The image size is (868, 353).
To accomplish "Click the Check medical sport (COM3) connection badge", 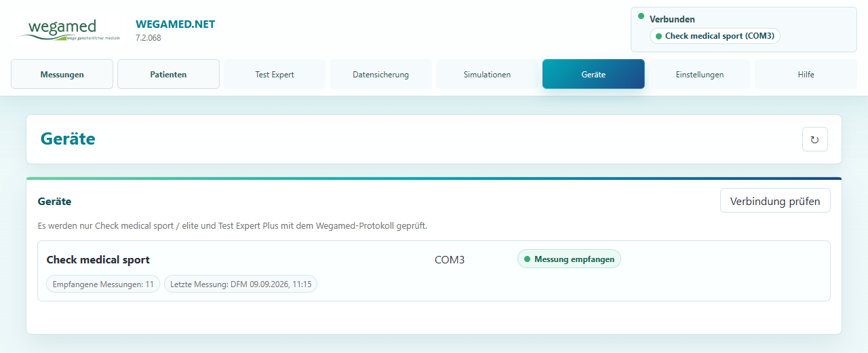I will pos(715,36).
